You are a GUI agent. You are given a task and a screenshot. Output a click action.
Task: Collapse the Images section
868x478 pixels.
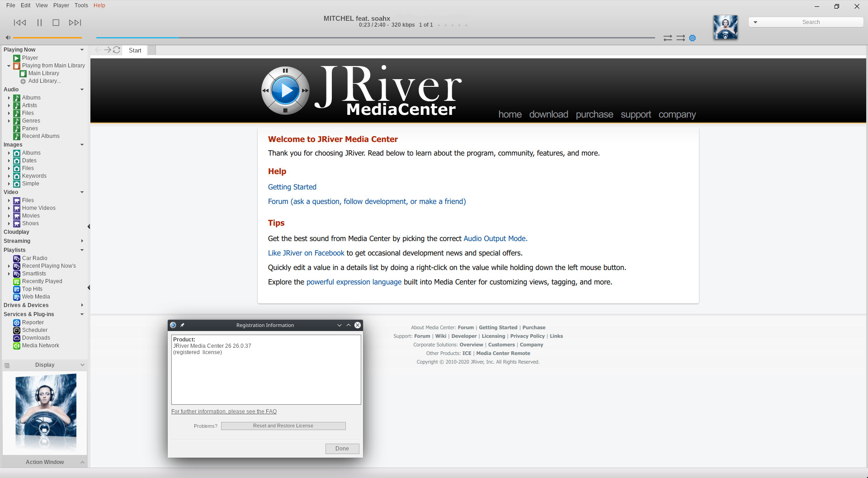coord(82,145)
